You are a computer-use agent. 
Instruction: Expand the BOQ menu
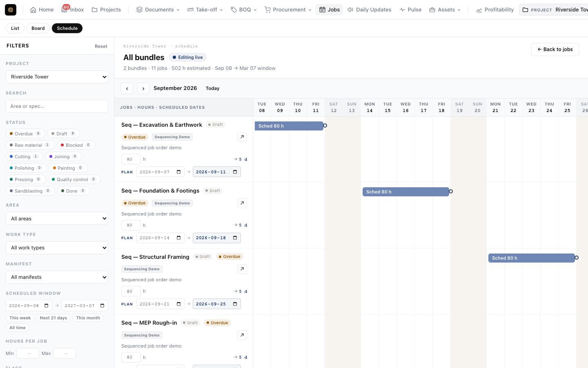[x=243, y=10]
